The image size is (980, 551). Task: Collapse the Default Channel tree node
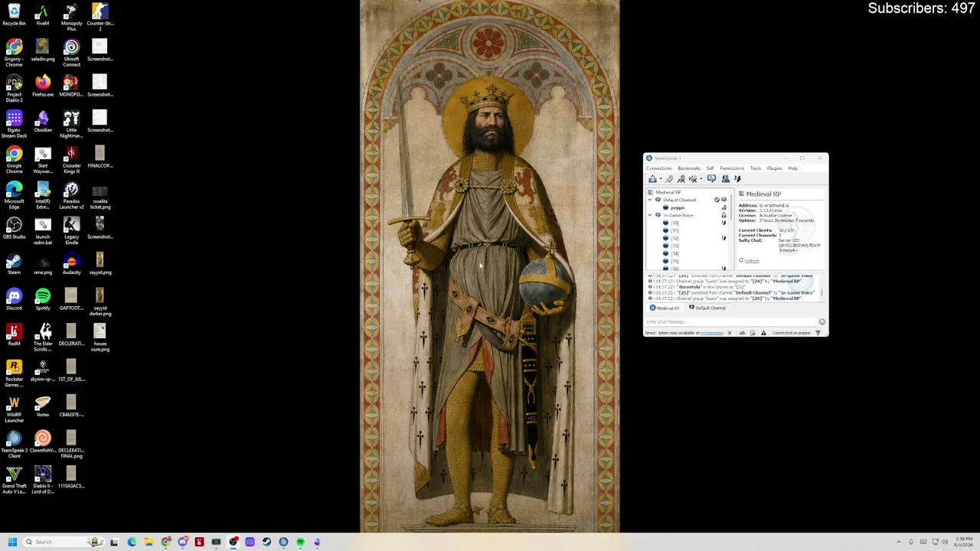coord(650,200)
